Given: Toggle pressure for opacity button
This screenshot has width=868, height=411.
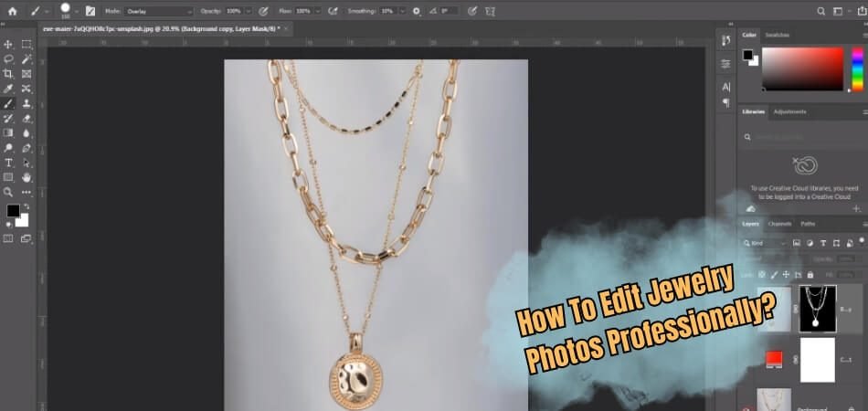Looking at the screenshot, I should click(x=263, y=11).
